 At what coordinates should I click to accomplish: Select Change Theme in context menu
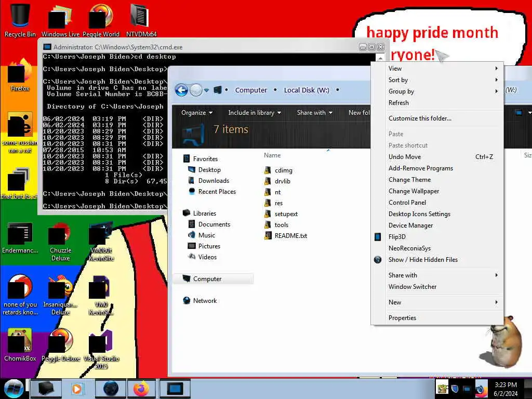point(437,180)
